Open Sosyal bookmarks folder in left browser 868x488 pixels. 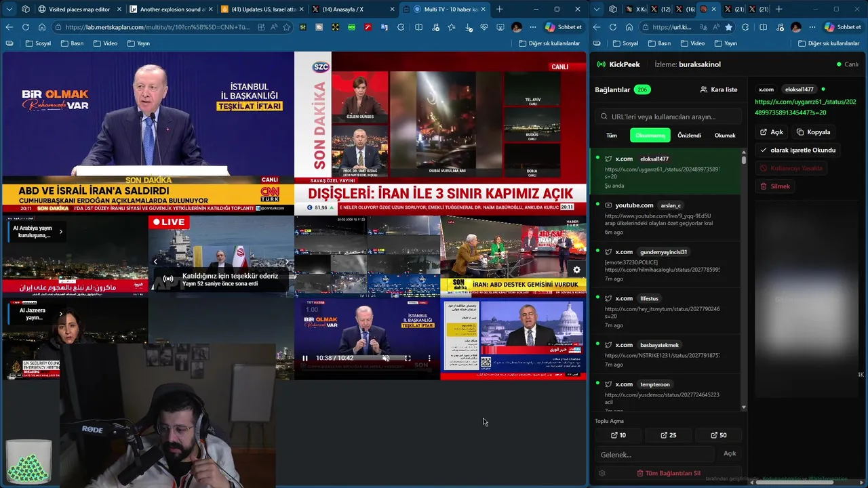(x=38, y=43)
